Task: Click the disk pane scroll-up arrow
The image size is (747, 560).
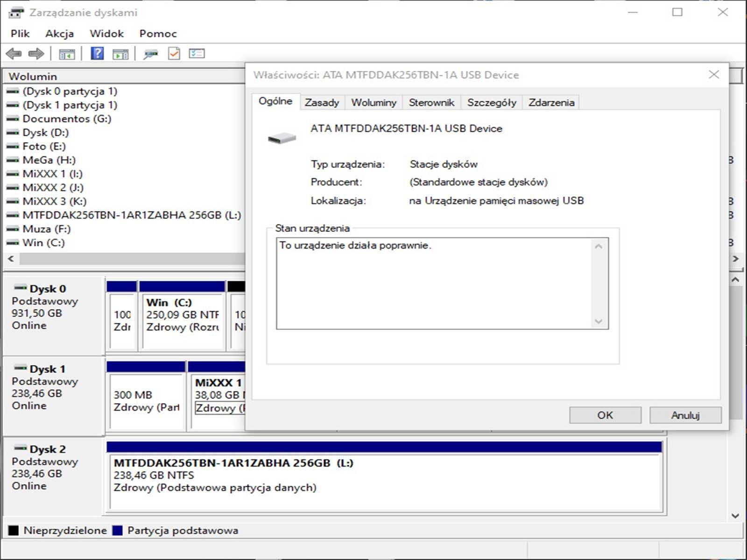Action: point(735,280)
